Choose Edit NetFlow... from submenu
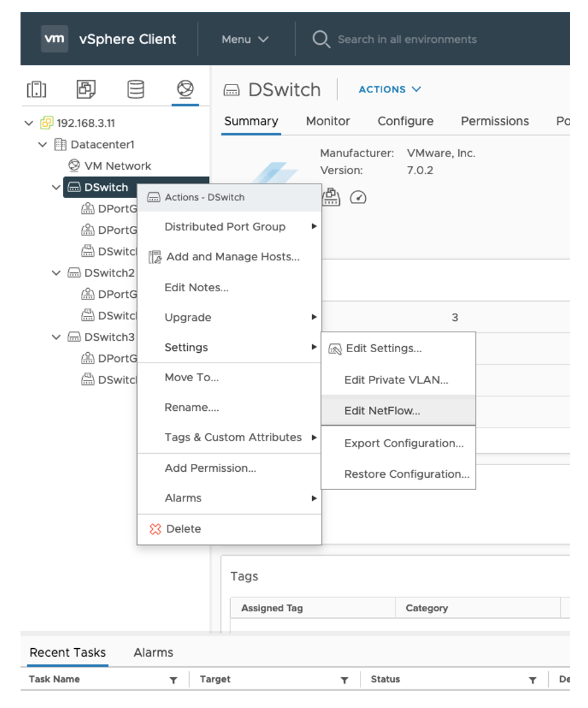The width and height of the screenshot is (588, 708). click(x=398, y=410)
